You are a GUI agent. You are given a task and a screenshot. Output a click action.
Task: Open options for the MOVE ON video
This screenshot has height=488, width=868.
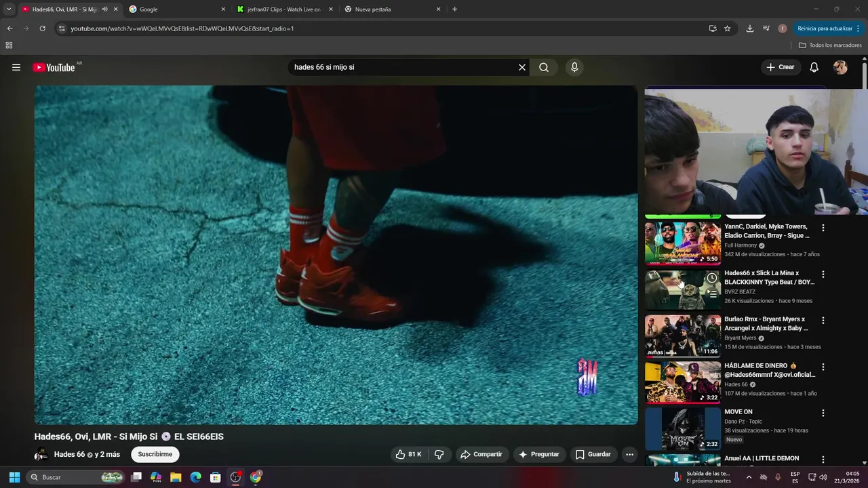pos(823,413)
